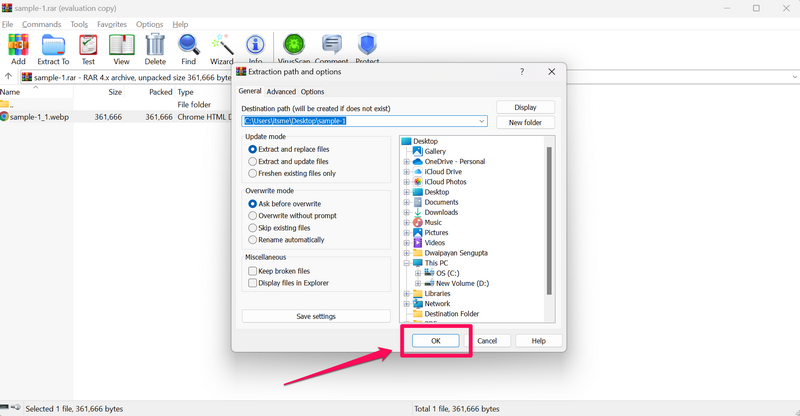Select Downloads in folder tree
This screenshot has height=416, width=800.
[x=441, y=212]
